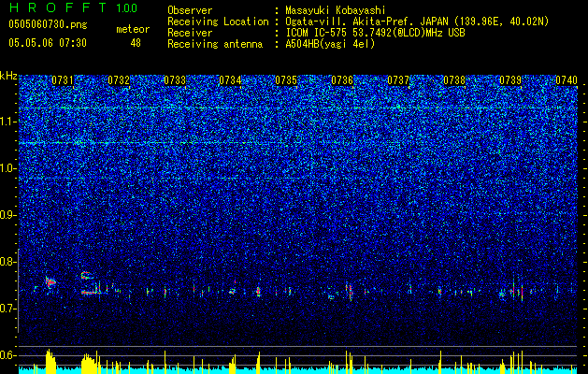
Task: Click the 1.1 frequency axis label
Action: [x=8, y=122]
